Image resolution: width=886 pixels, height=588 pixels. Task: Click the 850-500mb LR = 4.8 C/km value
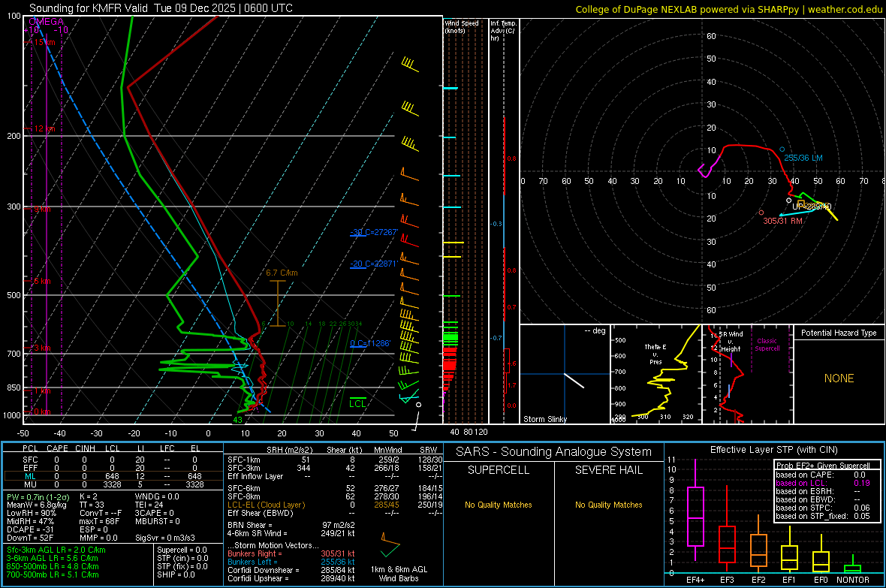(x=53, y=566)
